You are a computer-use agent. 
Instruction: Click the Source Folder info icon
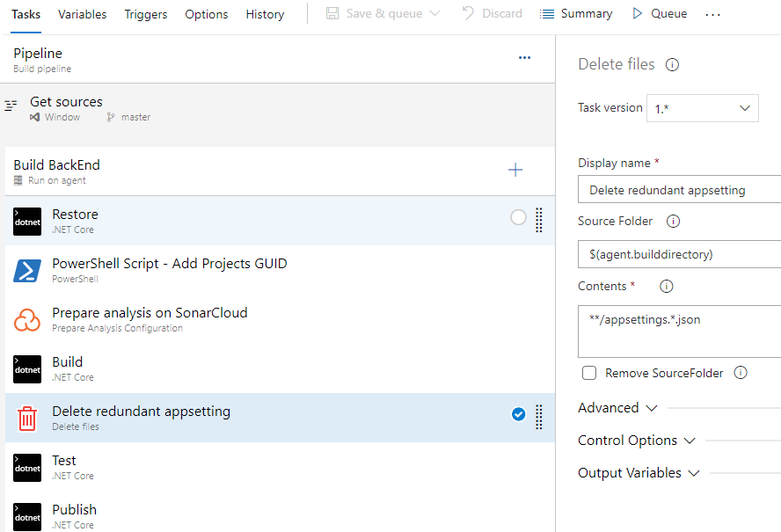tap(674, 222)
